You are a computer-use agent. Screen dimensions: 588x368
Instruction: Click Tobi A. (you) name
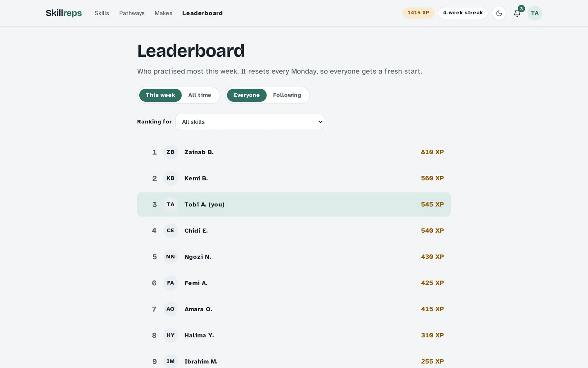point(205,204)
